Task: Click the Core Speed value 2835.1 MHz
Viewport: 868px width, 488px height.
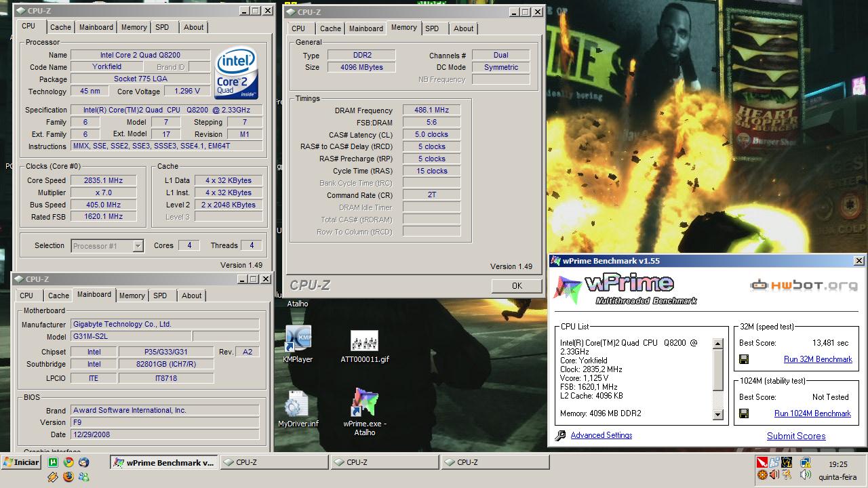Action: [x=104, y=180]
